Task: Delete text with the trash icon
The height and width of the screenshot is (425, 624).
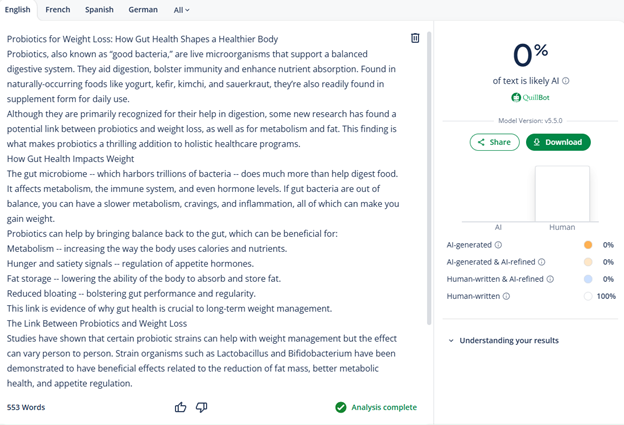Action: [x=415, y=38]
